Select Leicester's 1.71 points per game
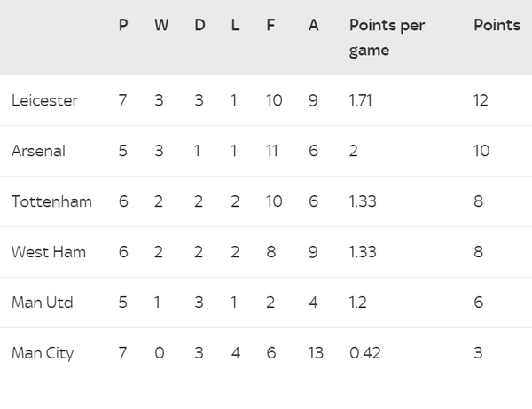 (x=360, y=100)
